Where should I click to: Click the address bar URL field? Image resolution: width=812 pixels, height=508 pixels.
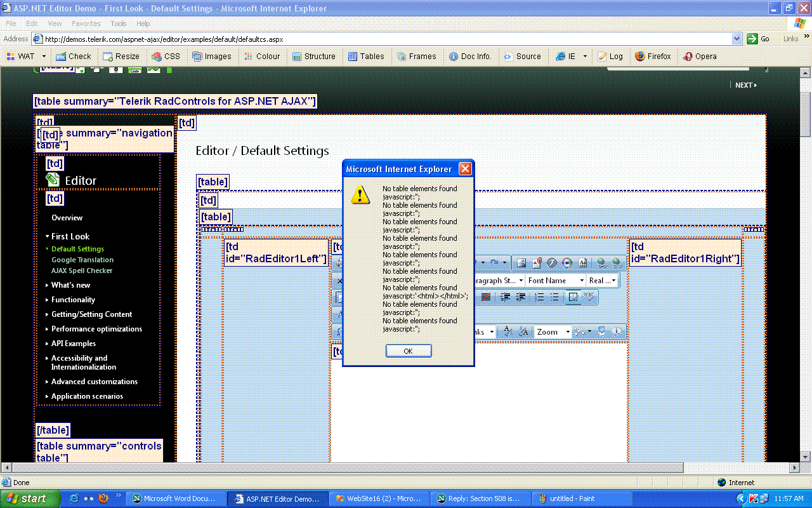(x=387, y=39)
